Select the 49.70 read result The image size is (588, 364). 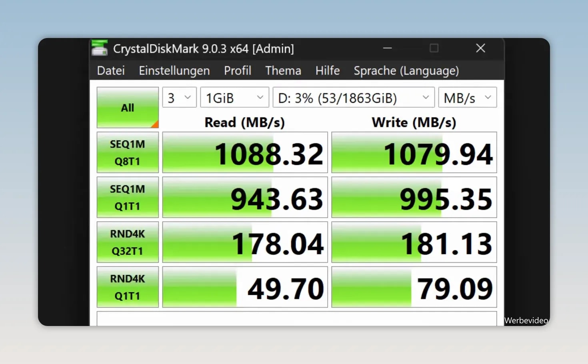(245, 287)
